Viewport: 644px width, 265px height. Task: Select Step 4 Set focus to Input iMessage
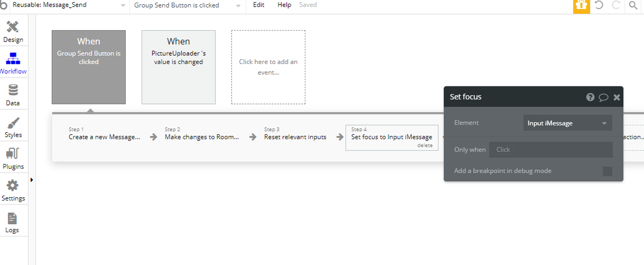tap(392, 137)
